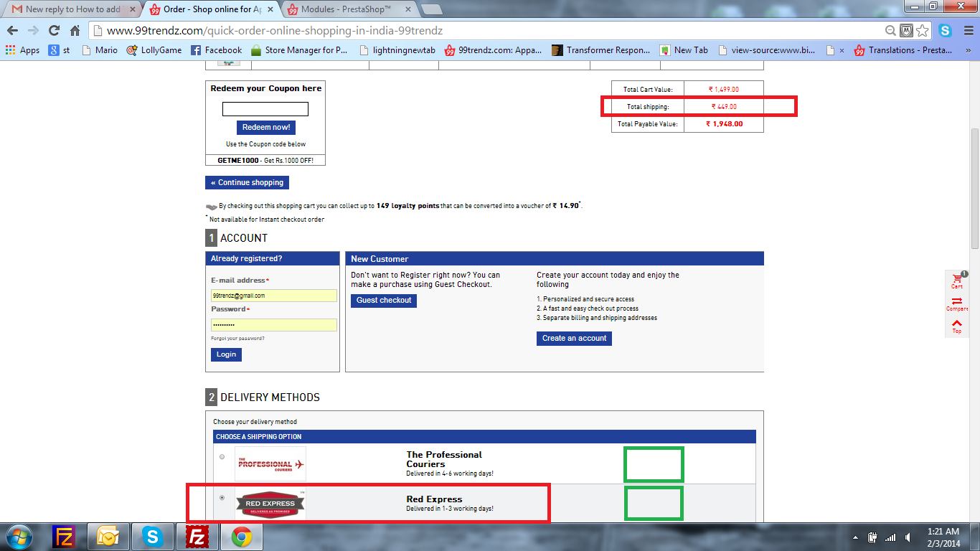The width and height of the screenshot is (980, 551).
Task: Open the Transformer Respon... bookmark
Action: click(600, 50)
